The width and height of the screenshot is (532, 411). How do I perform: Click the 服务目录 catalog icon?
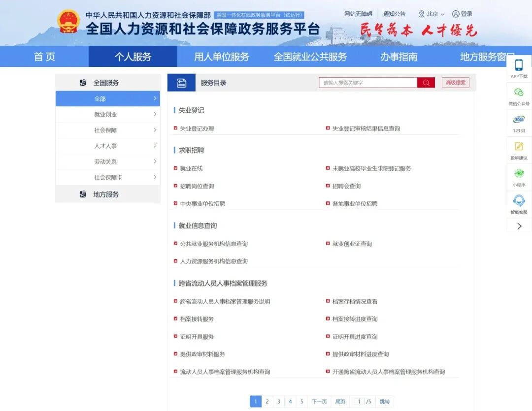pyautogui.click(x=182, y=82)
